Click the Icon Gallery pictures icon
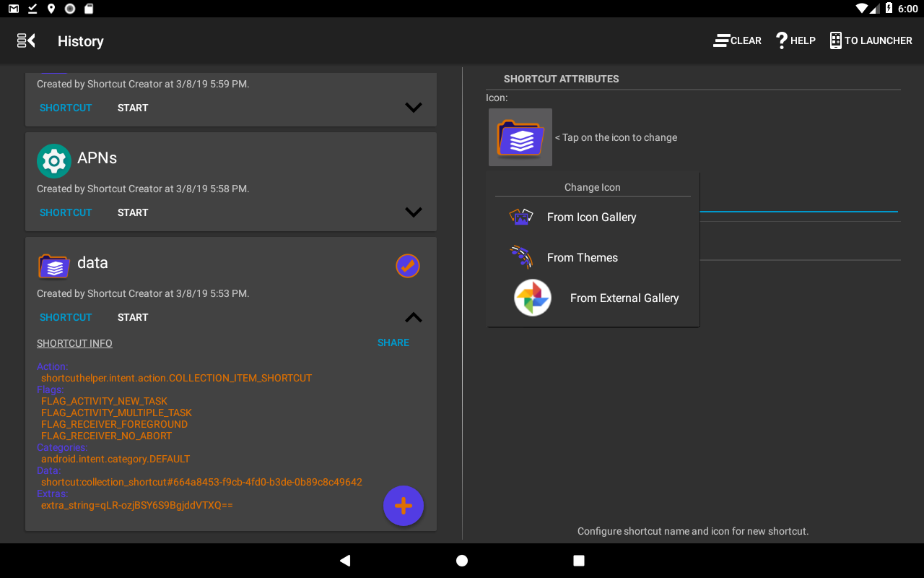924x578 pixels. (x=521, y=217)
